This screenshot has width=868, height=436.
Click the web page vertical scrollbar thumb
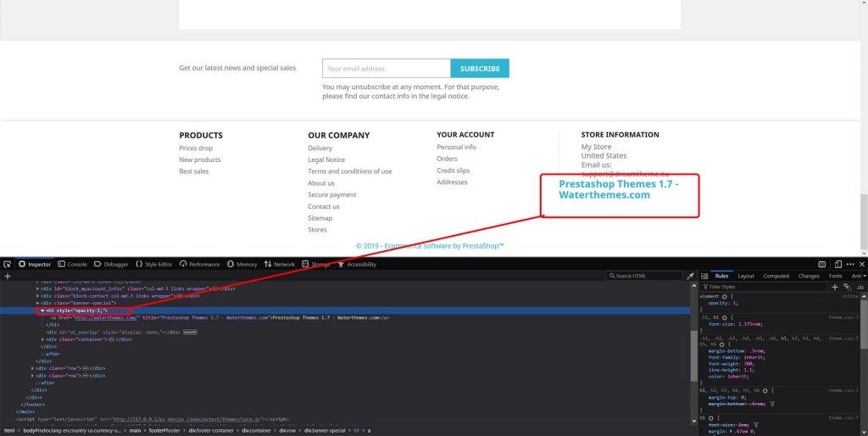(x=864, y=222)
